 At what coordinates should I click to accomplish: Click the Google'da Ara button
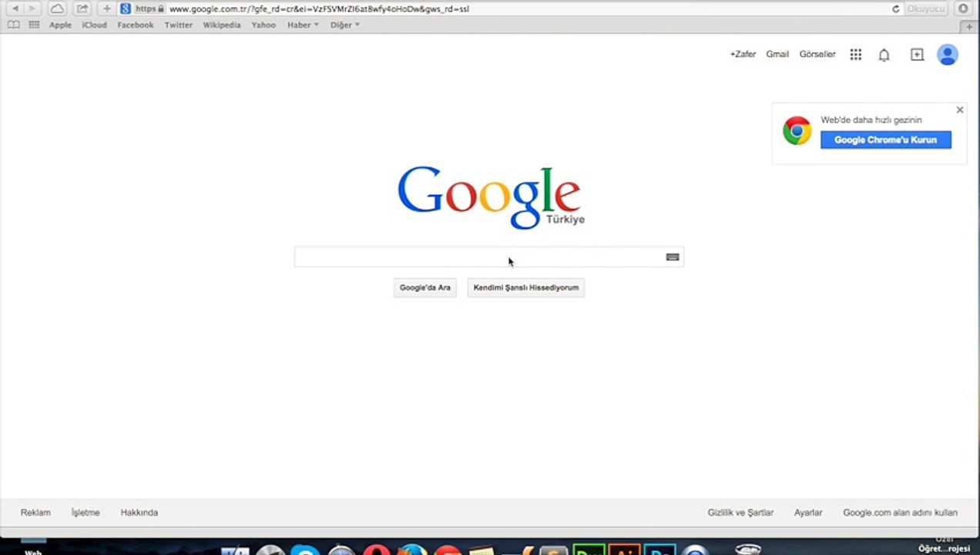click(x=425, y=288)
